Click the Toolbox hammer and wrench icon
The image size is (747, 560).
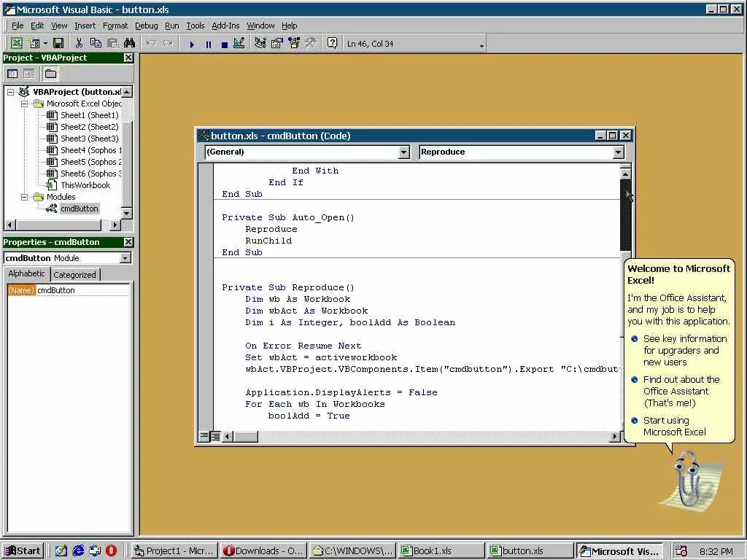tap(311, 43)
